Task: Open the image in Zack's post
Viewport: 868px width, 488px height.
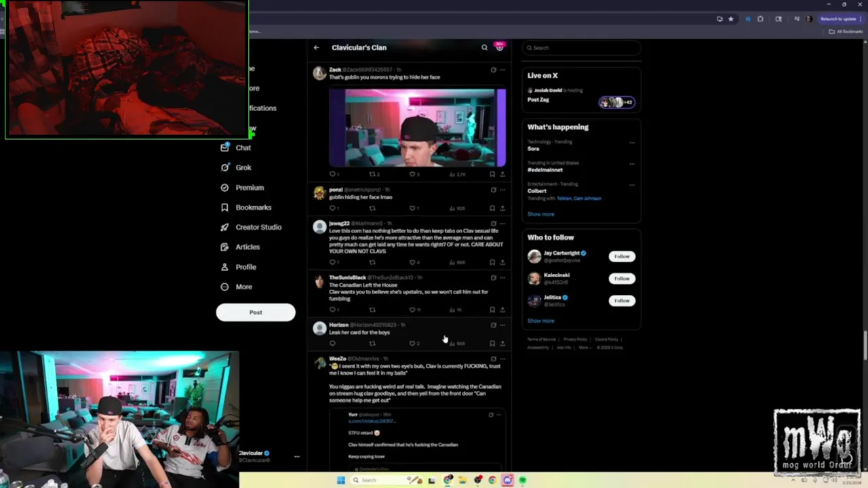Action: 417,127
